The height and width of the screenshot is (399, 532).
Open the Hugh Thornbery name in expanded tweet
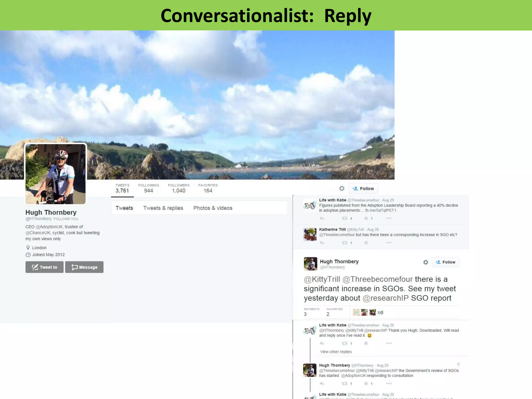339,262
